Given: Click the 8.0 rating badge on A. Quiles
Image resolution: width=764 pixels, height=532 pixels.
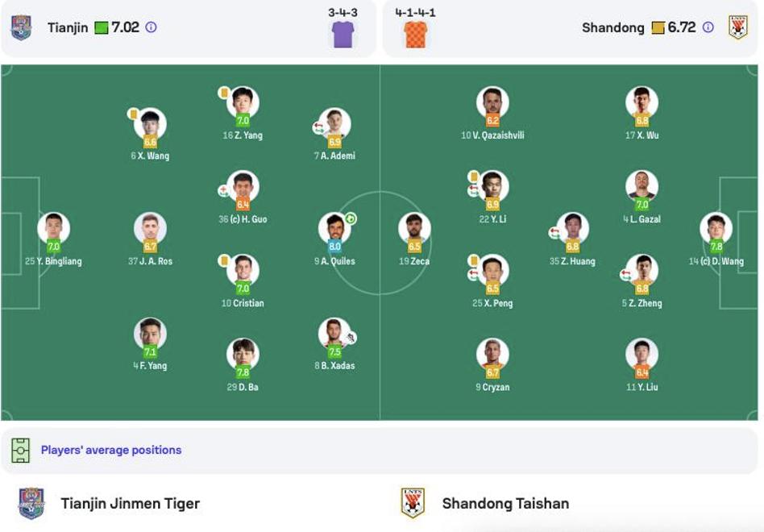Looking at the screenshot, I should pos(334,247).
